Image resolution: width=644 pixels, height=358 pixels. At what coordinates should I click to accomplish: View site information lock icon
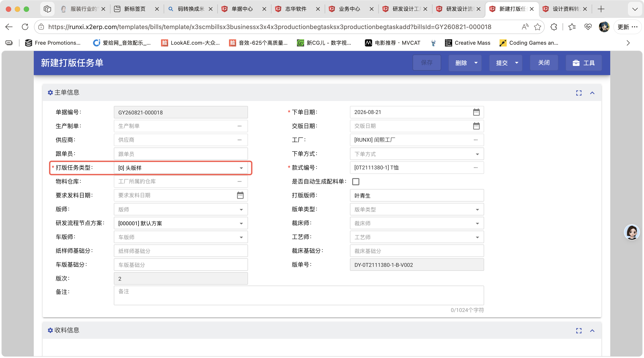(41, 27)
